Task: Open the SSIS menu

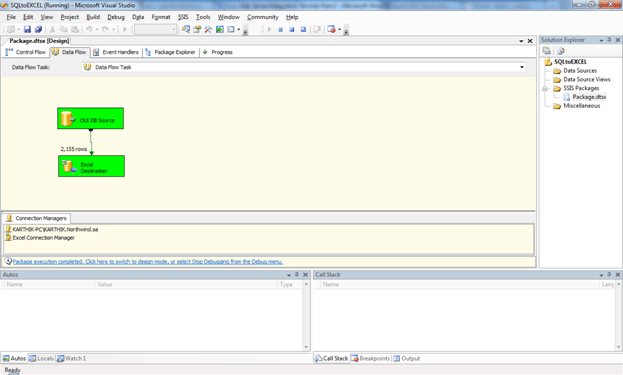Action: pyautogui.click(x=183, y=17)
